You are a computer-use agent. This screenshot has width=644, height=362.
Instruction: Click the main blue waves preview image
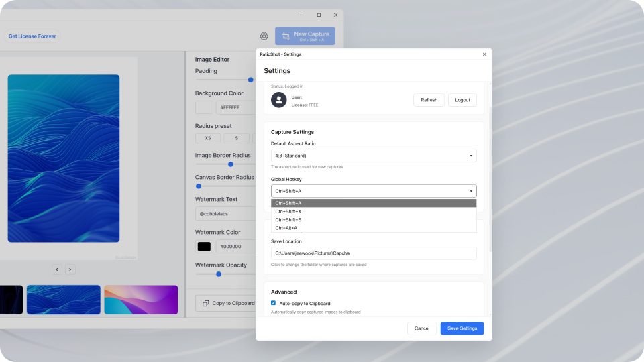(64, 158)
